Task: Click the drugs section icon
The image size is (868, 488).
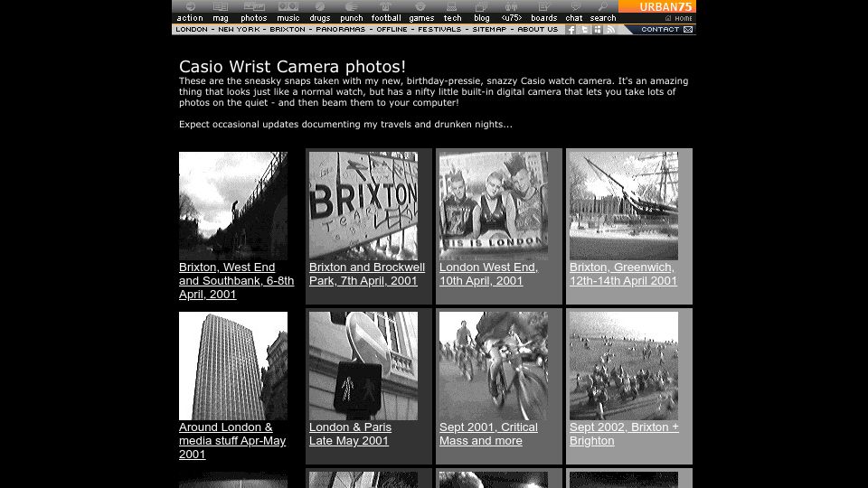Action: click(x=320, y=6)
